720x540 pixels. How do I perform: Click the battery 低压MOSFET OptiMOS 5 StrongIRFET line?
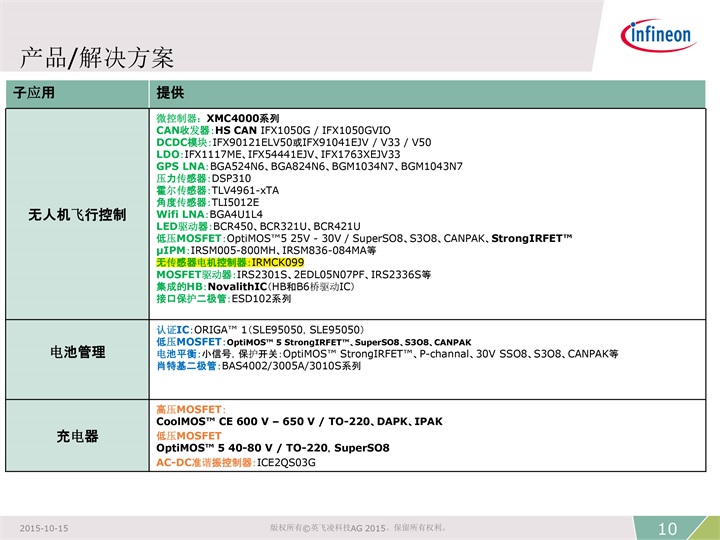point(314,342)
